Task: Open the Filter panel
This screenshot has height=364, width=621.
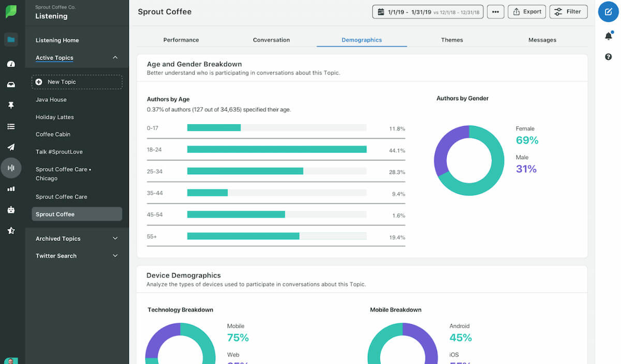Action: [x=568, y=11]
